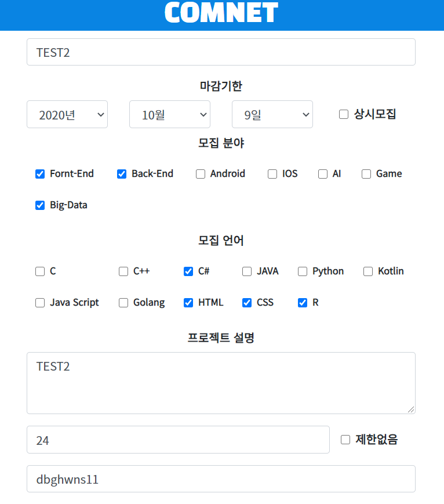Click the 마감기한 heading text
444x504 pixels.
coord(221,86)
